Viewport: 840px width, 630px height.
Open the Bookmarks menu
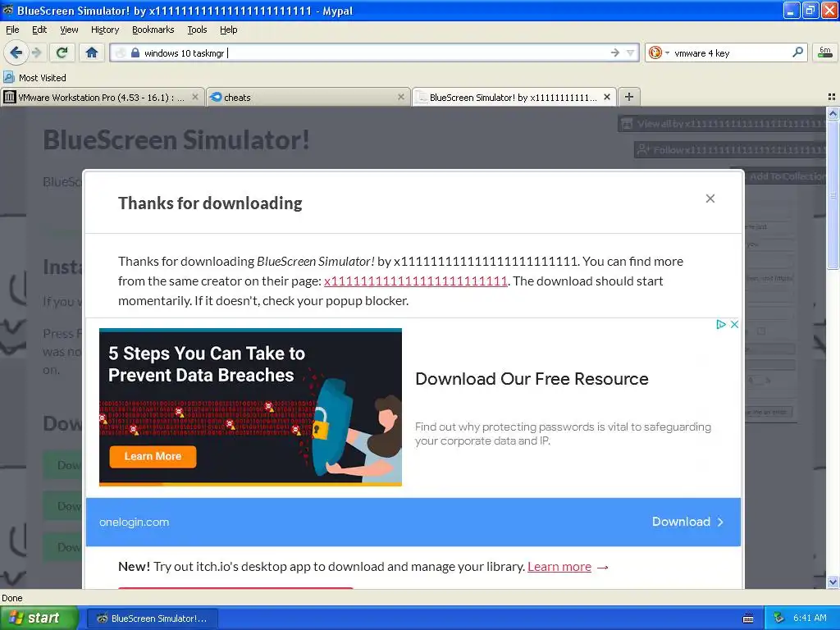(x=153, y=30)
